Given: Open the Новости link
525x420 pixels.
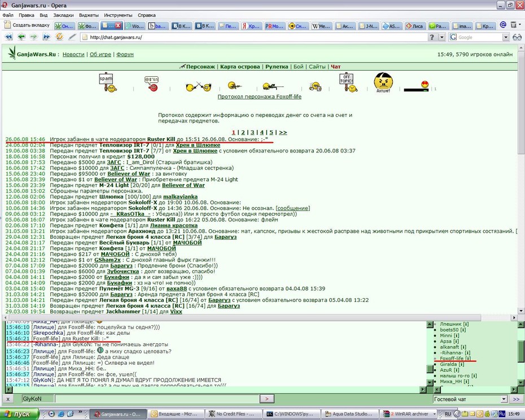Looking at the screenshot, I should tap(73, 54).
